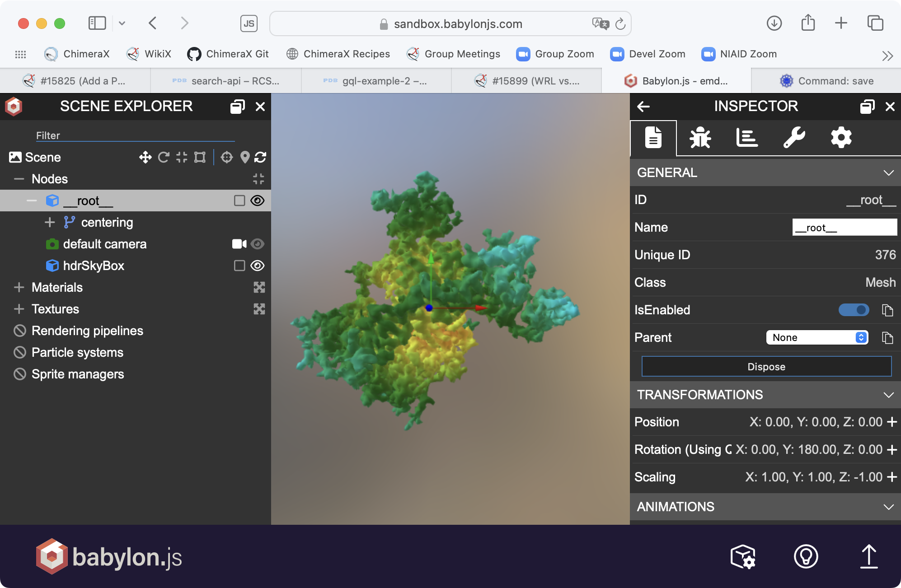Enable the rotation gizmo icon
The image size is (901, 588).
(x=164, y=157)
